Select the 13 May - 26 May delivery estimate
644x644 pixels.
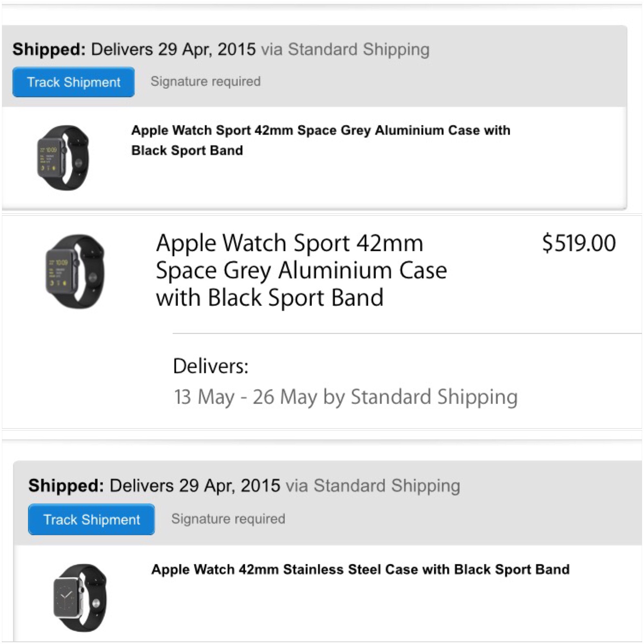point(345,397)
